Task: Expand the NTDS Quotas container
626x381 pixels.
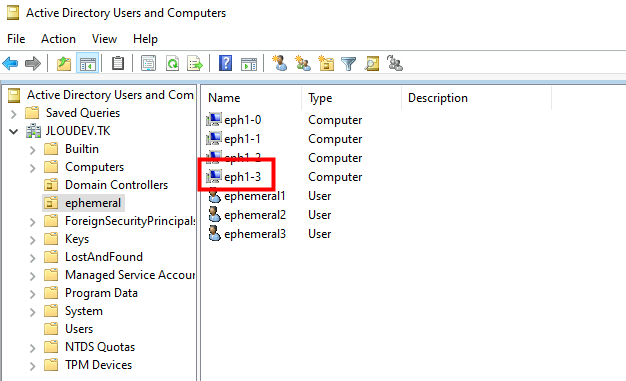Action: coord(33,348)
